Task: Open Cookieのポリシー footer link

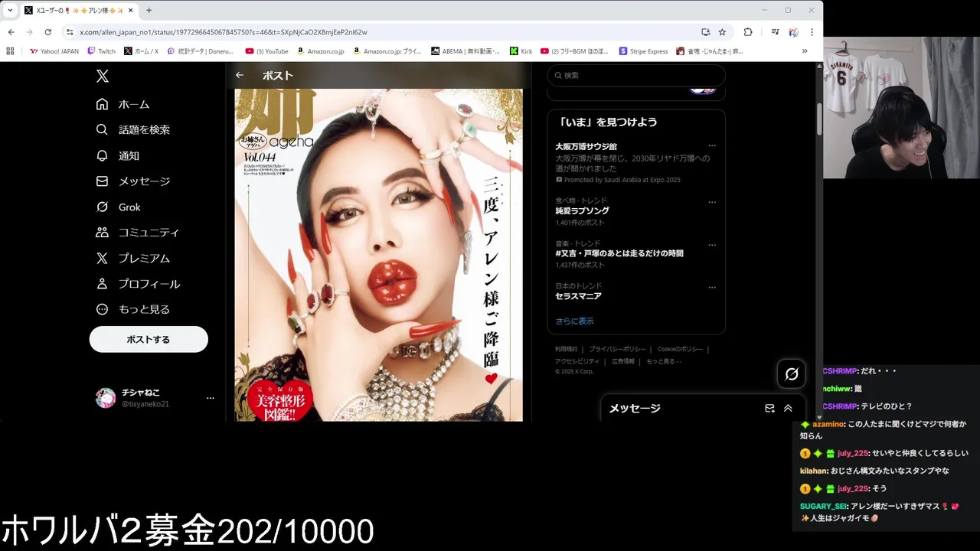Action: [x=680, y=349]
